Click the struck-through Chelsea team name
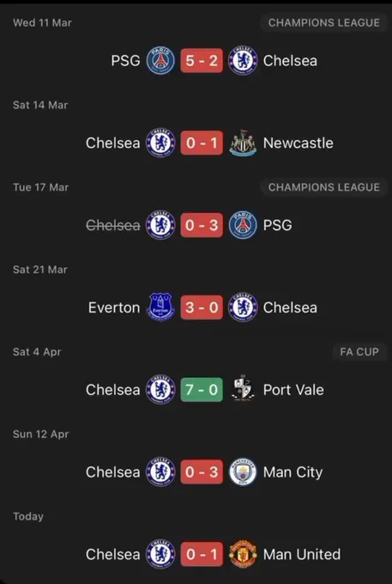 pyautogui.click(x=113, y=225)
